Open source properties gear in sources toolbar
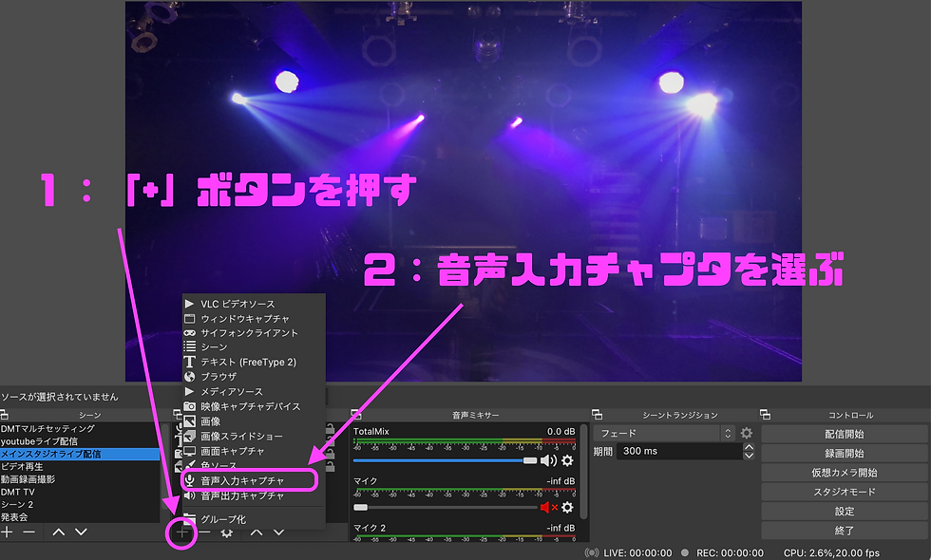This screenshot has height=560, width=931. [x=226, y=532]
